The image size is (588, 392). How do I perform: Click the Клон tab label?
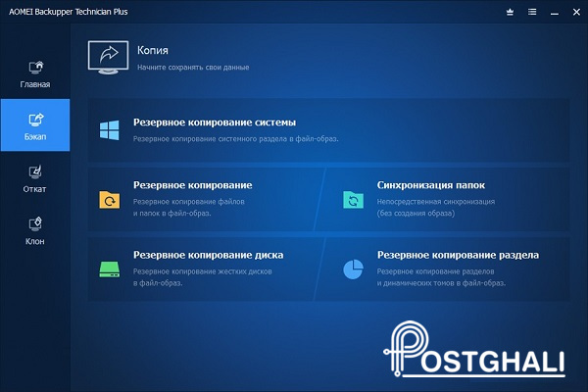click(x=35, y=241)
